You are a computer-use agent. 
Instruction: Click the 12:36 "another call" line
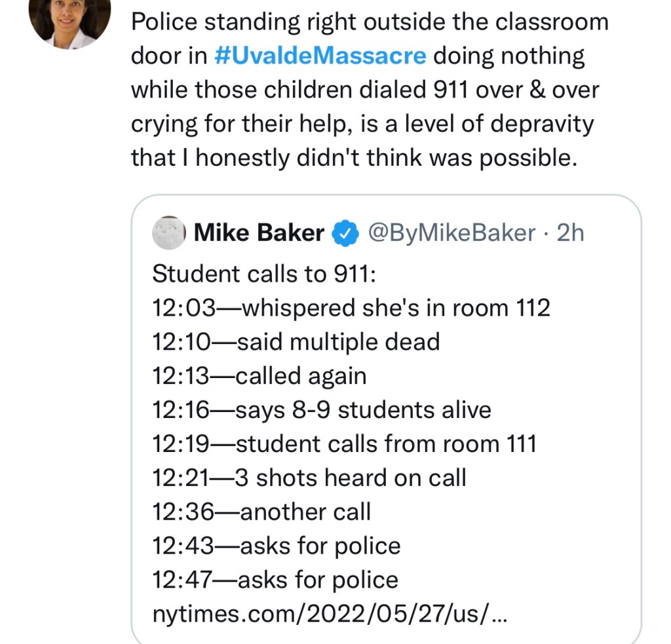(261, 512)
